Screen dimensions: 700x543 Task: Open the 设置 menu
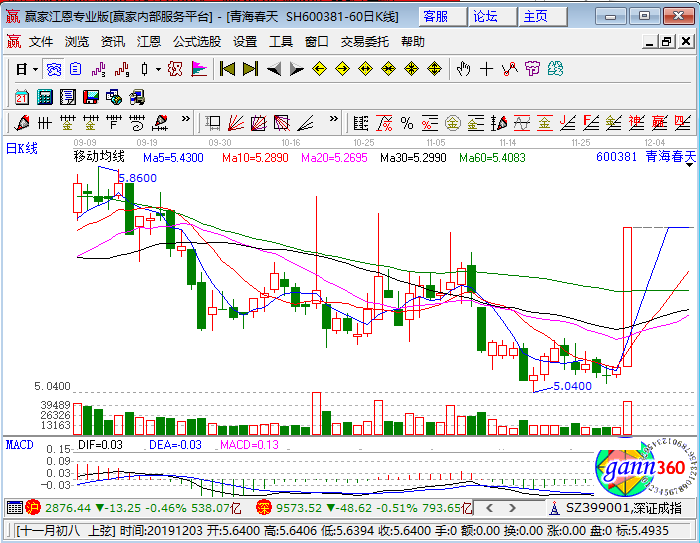tap(245, 42)
